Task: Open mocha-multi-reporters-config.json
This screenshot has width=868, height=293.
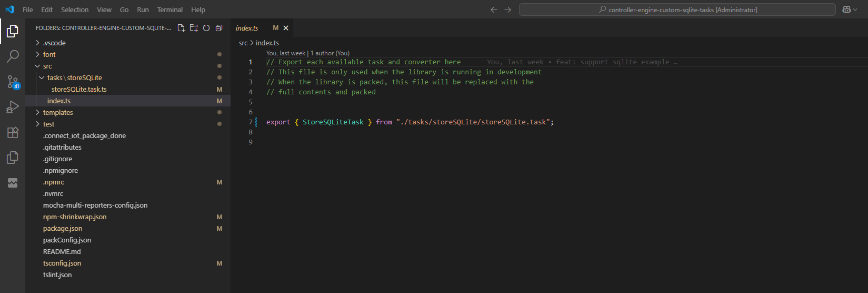Action: click(x=128, y=205)
